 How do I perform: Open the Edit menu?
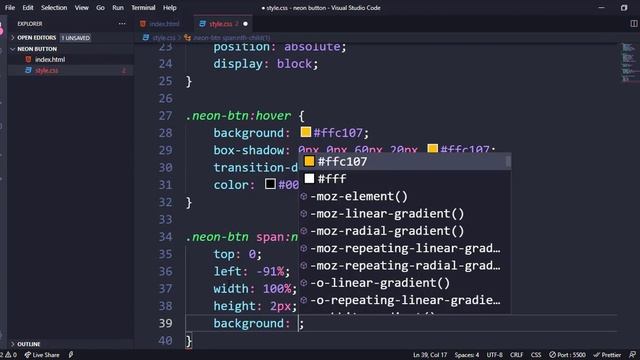(x=28, y=8)
